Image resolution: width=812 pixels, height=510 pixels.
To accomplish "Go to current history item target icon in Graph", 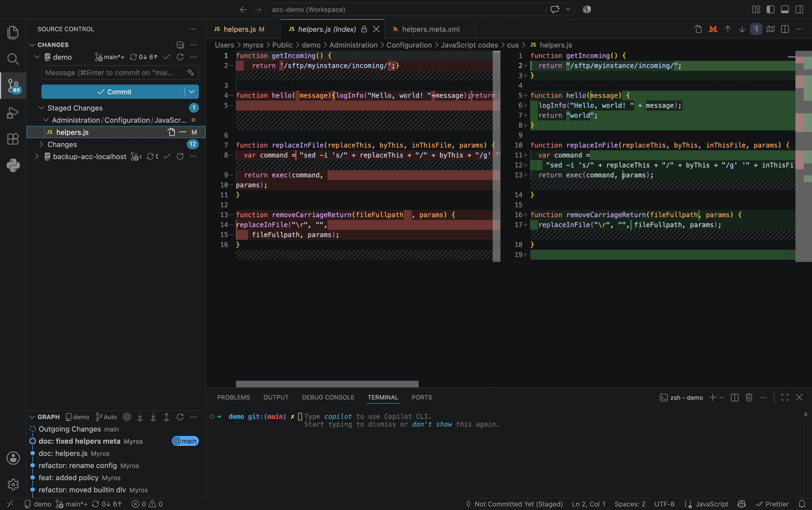I will [x=127, y=417].
